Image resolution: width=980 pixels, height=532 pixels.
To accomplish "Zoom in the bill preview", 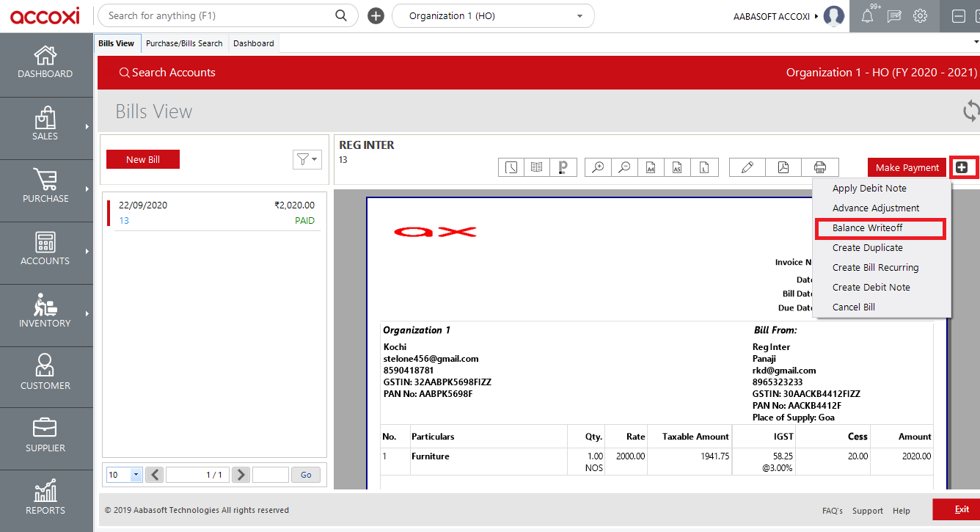I will click(x=598, y=167).
